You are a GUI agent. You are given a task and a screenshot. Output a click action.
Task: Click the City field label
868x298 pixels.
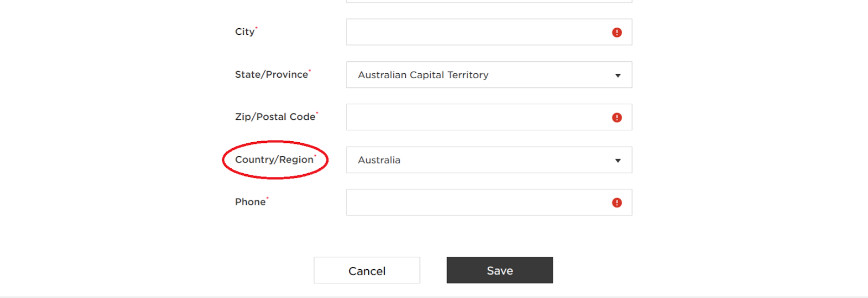[245, 32]
